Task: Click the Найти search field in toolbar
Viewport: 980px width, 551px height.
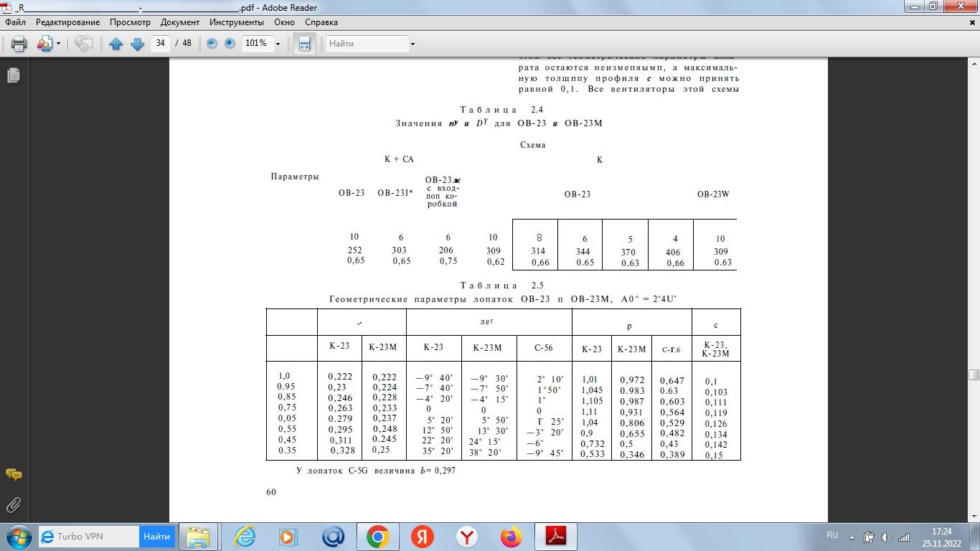Action: coord(367,44)
